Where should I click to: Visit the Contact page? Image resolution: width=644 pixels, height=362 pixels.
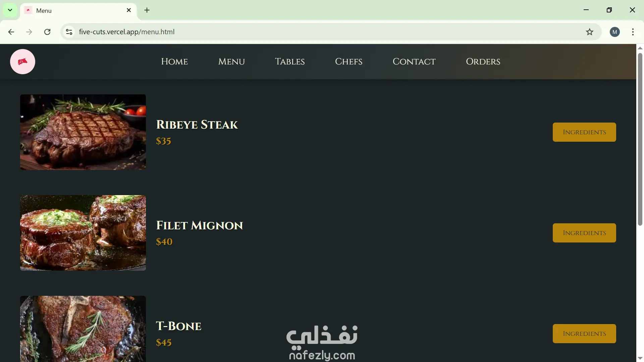[x=414, y=61]
